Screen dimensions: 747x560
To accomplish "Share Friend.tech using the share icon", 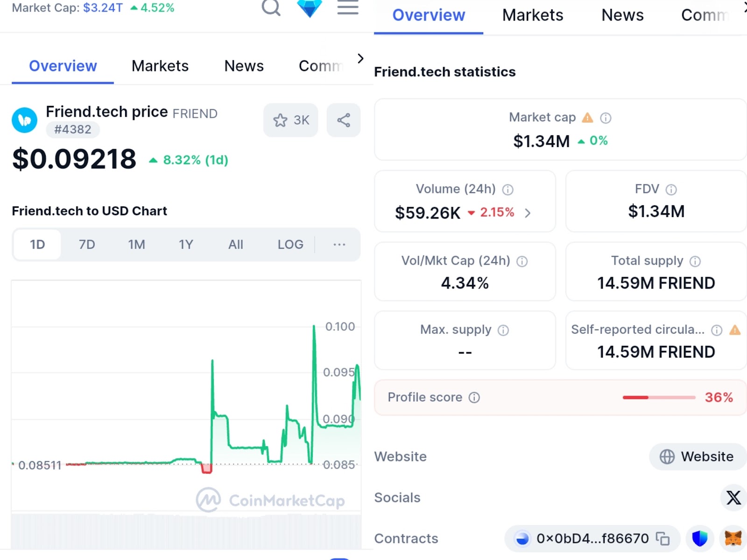I will point(344,120).
